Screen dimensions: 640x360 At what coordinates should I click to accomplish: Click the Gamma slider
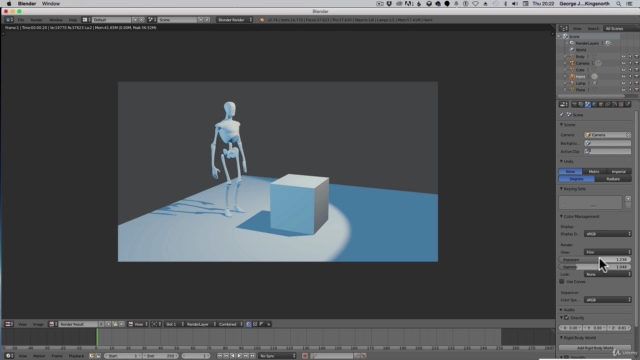tap(595, 267)
